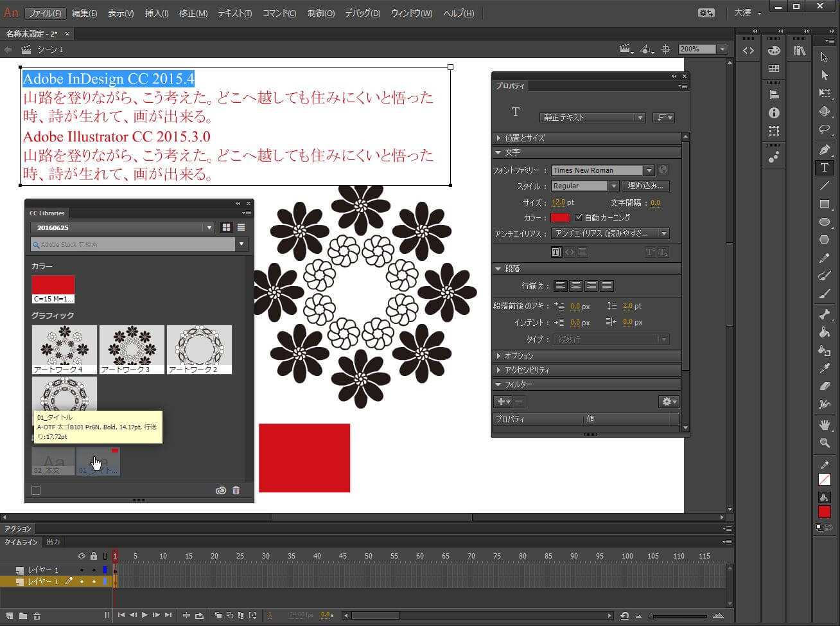
Task: Select the Zoom magnifier tool
Action: pyautogui.click(x=825, y=443)
